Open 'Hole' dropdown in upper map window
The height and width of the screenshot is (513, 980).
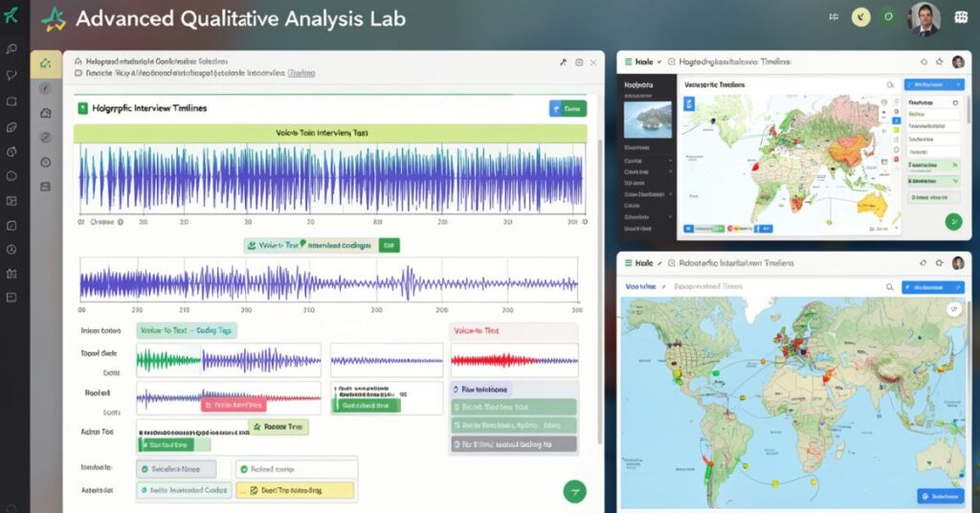point(648,62)
